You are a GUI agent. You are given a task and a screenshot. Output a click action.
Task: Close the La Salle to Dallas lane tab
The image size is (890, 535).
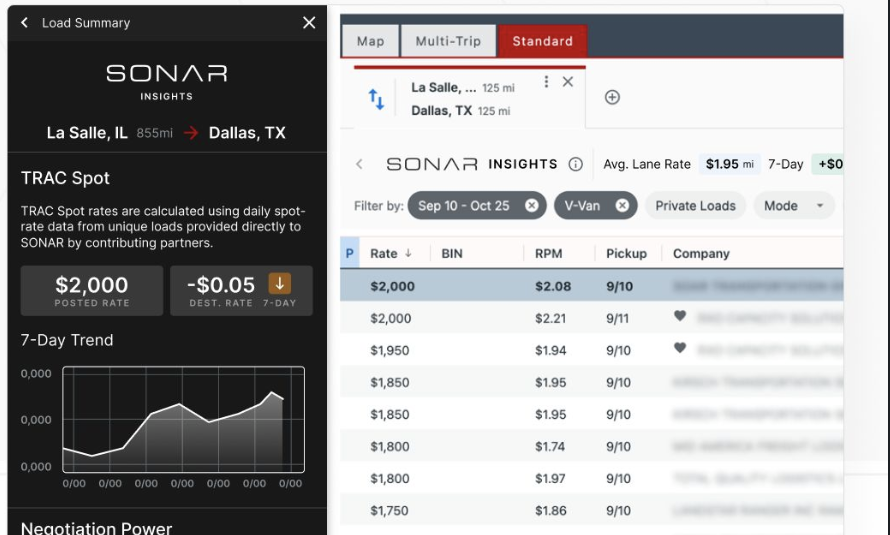click(x=568, y=82)
